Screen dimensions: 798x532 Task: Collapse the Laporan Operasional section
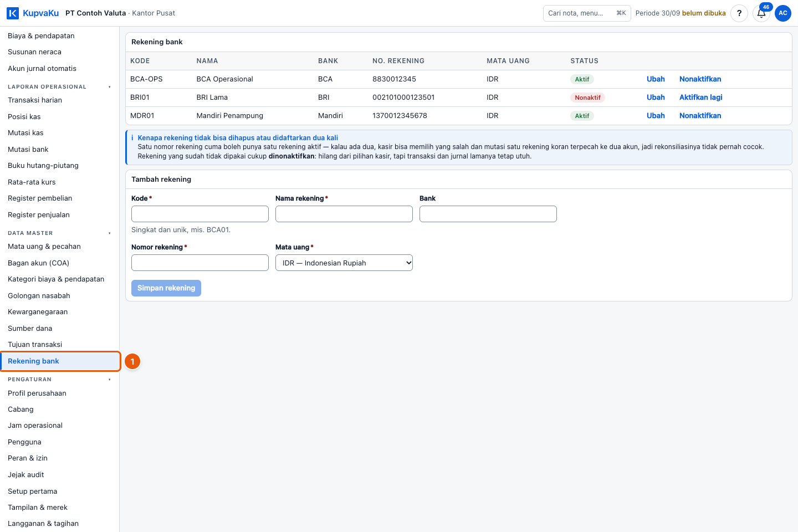(59, 87)
